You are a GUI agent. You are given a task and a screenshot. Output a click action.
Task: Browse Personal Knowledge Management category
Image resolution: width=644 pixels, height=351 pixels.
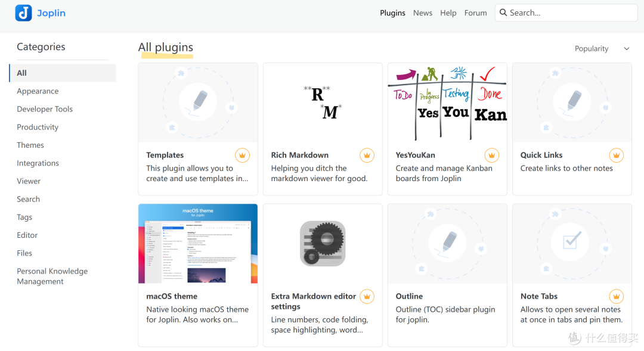(52, 277)
